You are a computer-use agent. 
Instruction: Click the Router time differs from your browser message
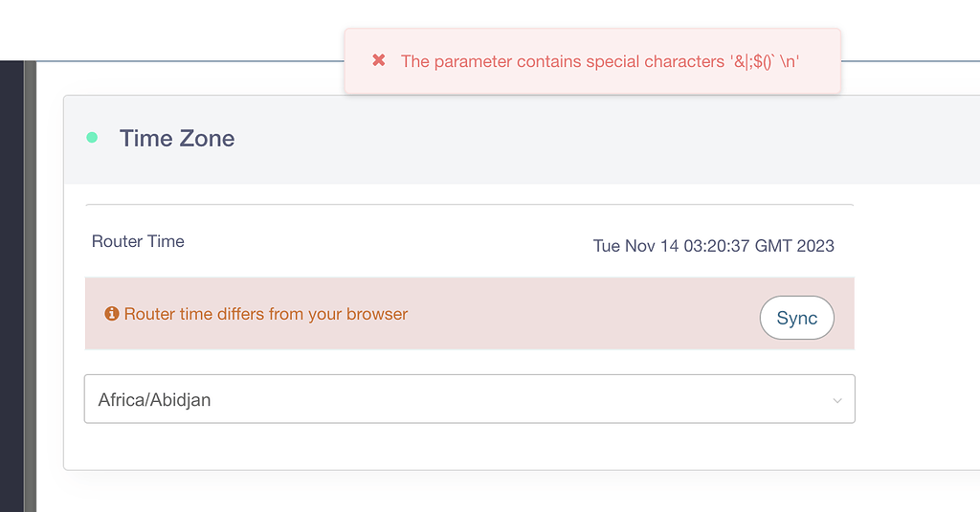266,314
